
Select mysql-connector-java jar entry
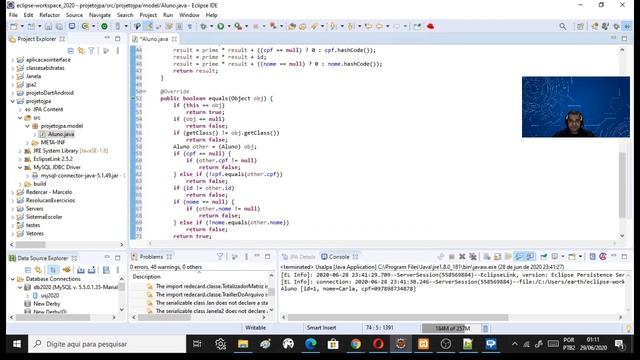pyautogui.click(x=79, y=176)
